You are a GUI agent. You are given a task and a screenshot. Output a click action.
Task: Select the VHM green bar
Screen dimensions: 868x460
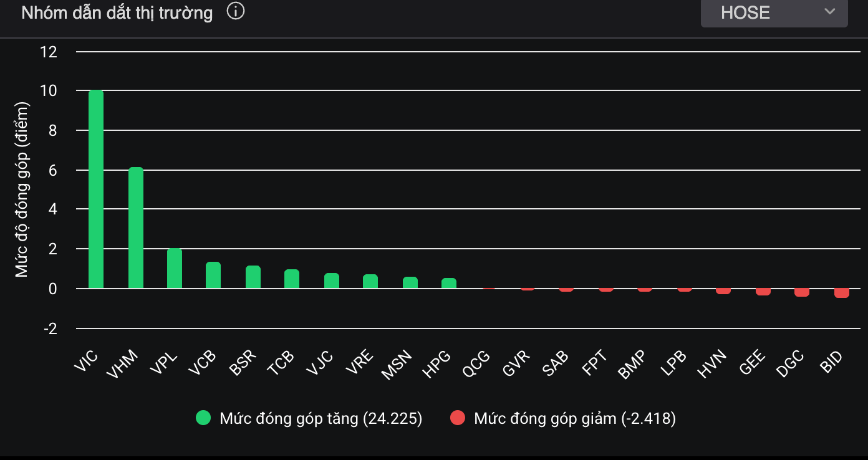(136, 228)
